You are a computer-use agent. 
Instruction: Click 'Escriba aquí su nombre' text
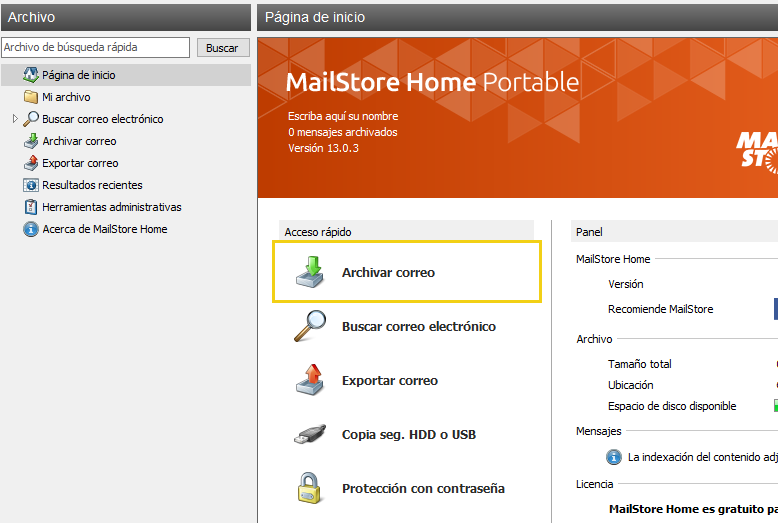(343, 116)
